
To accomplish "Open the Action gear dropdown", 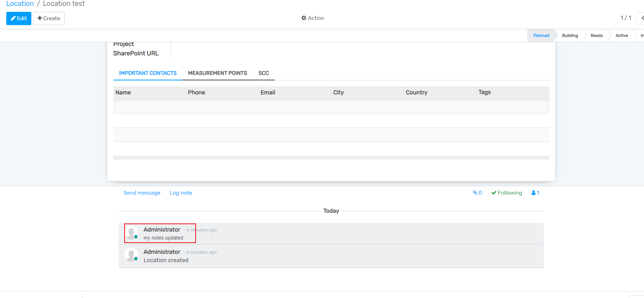I will click(313, 18).
